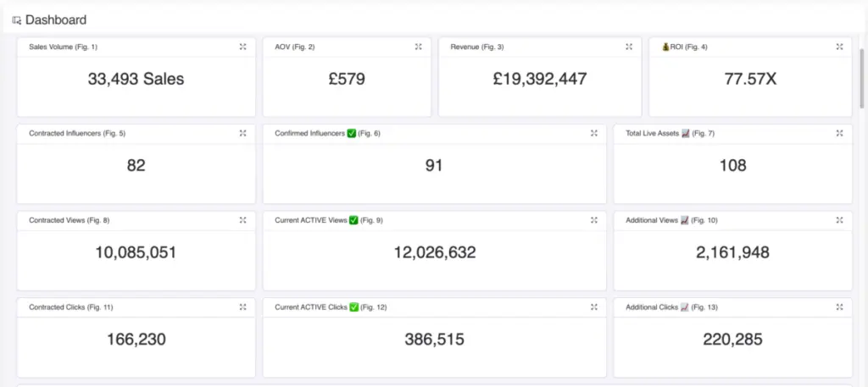
Task: Expand the Sales Volume (Fig. 1) card
Action: click(x=242, y=47)
